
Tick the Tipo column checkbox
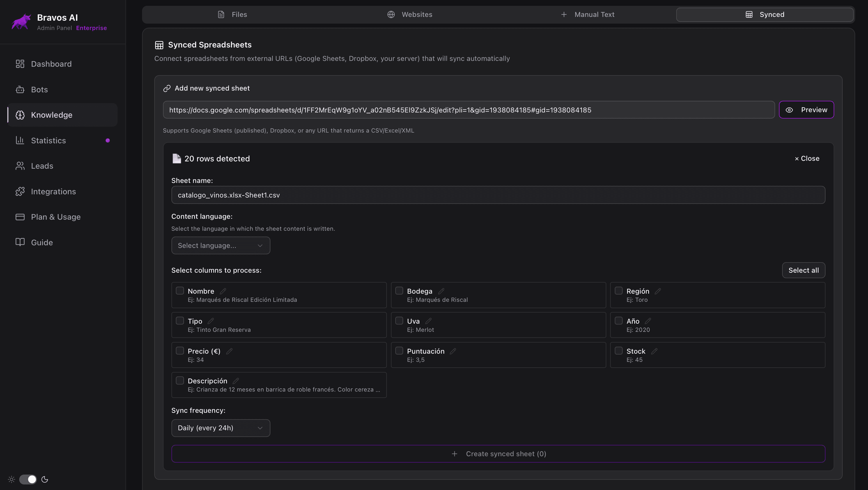180,320
